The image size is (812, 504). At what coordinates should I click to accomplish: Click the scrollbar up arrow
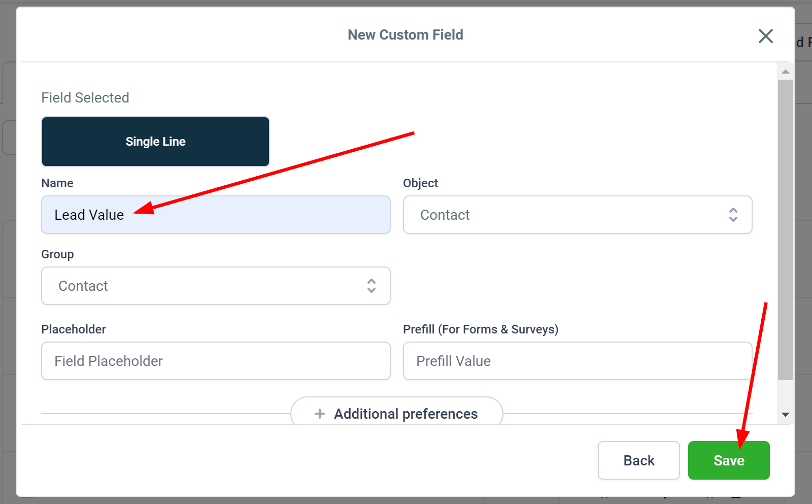pos(785,72)
